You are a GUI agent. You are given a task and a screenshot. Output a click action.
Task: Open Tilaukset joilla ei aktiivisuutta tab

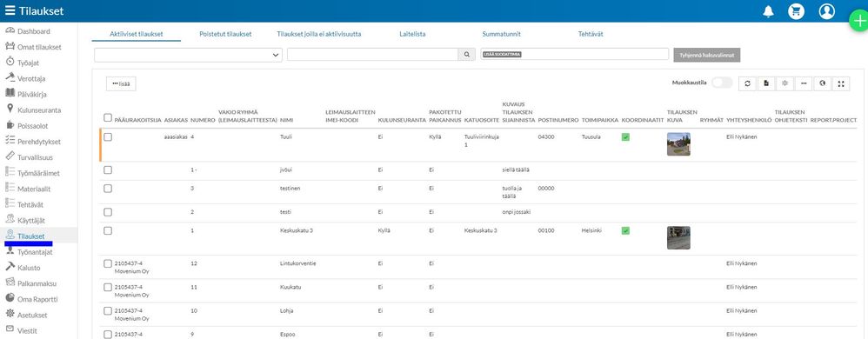[x=319, y=34]
